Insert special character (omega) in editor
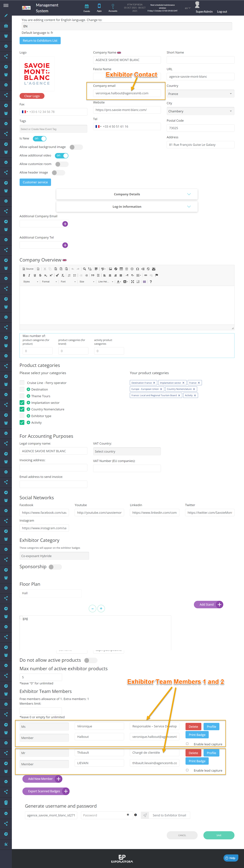 pos(137,269)
